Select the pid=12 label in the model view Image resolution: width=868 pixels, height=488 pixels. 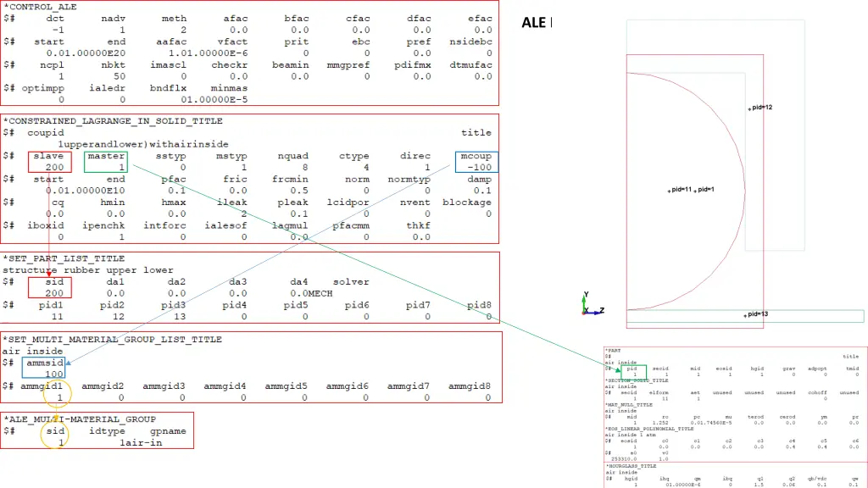click(762, 108)
